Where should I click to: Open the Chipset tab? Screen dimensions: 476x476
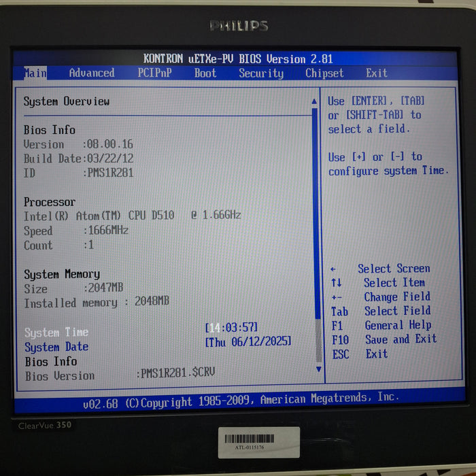(324, 73)
